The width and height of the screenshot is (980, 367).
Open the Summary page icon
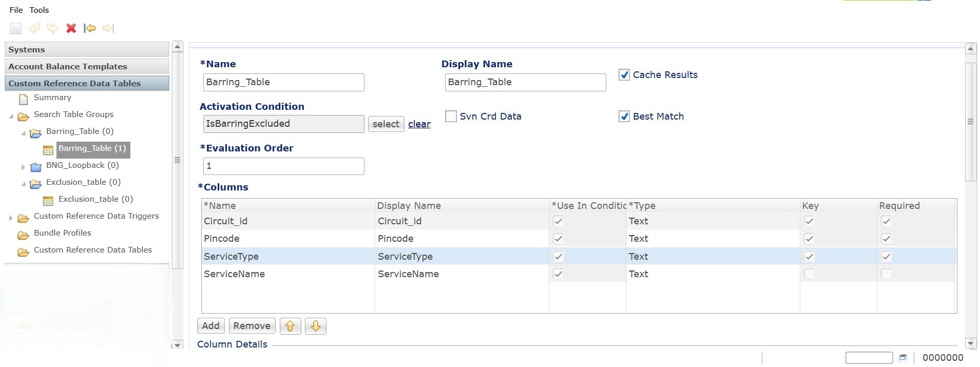point(24,99)
